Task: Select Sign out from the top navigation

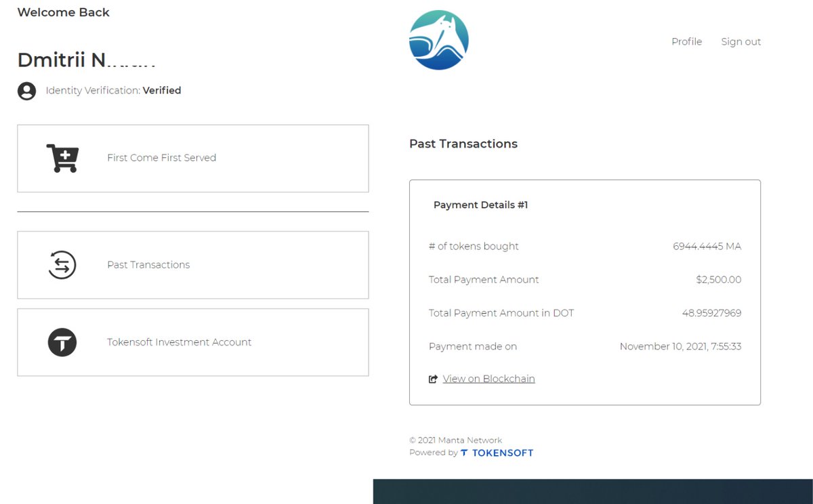Action: point(741,41)
